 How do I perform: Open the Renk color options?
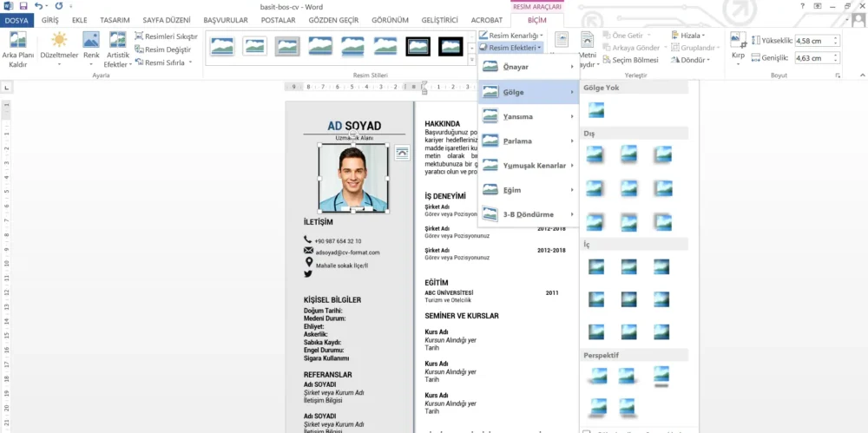click(x=91, y=49)
